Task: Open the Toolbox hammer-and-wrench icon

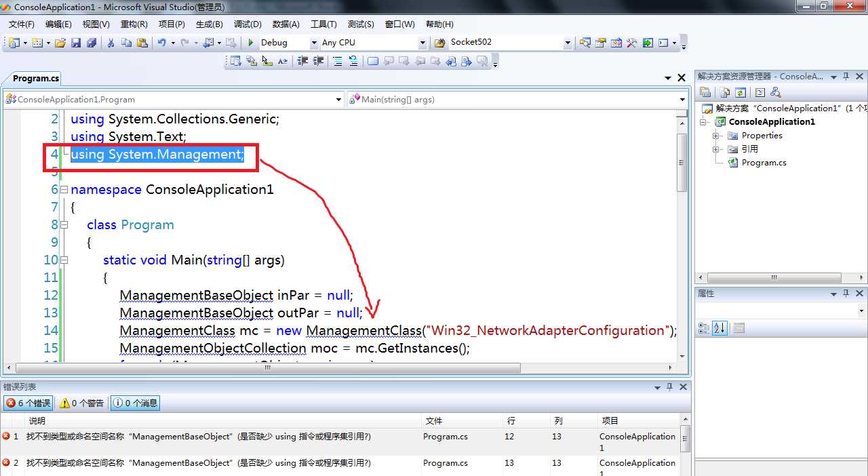Action: click(631, 42)
